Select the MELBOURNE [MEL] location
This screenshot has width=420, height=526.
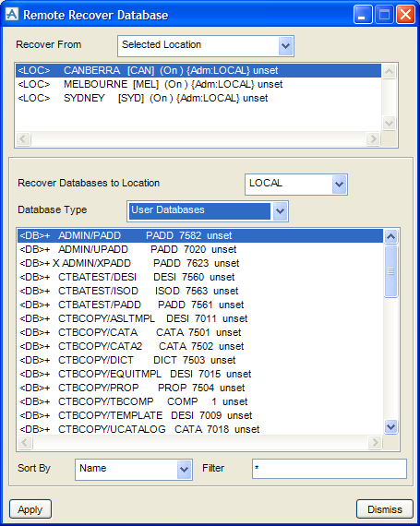[x=198, y=84]
